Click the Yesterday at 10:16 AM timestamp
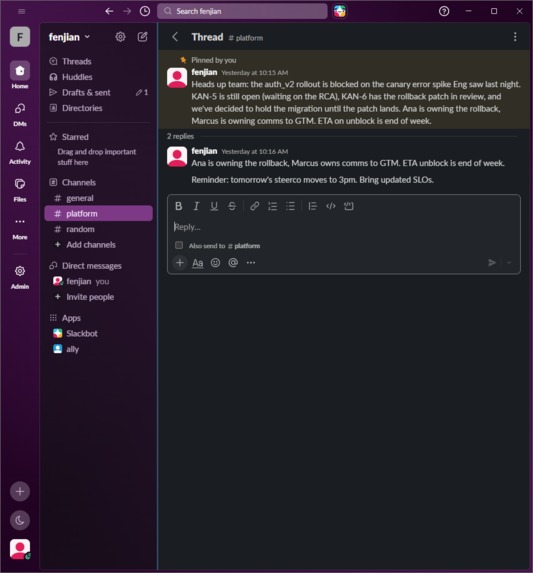This screenshot has height=573, width=533. 255,151
